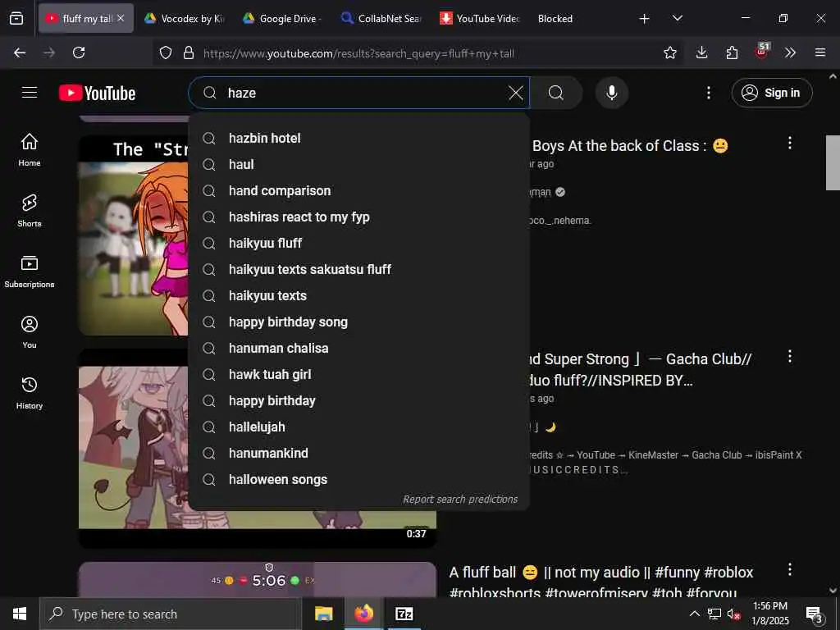Viewport: 840px width, 630px height.
Task: Click the Sign in button
Action: click(771, 93)
